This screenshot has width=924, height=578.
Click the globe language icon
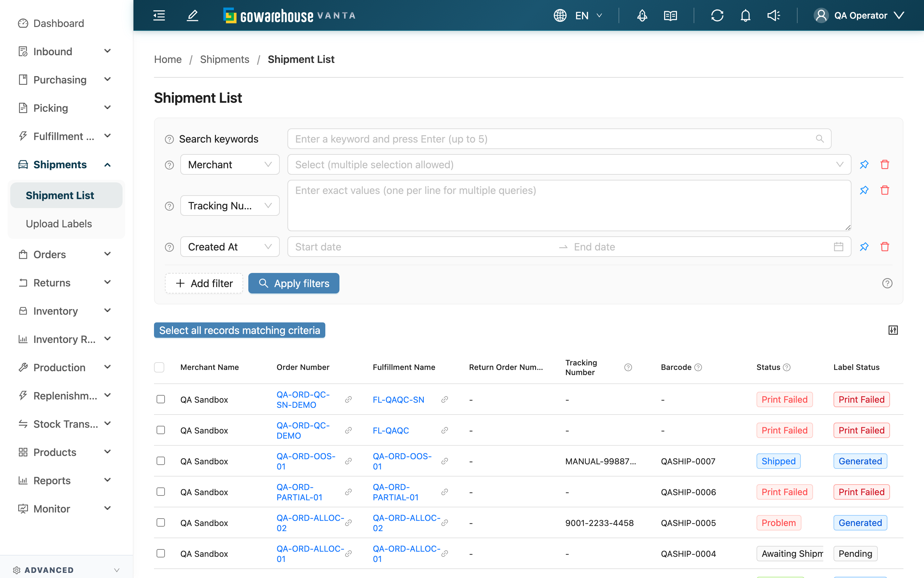click(560, 15)
